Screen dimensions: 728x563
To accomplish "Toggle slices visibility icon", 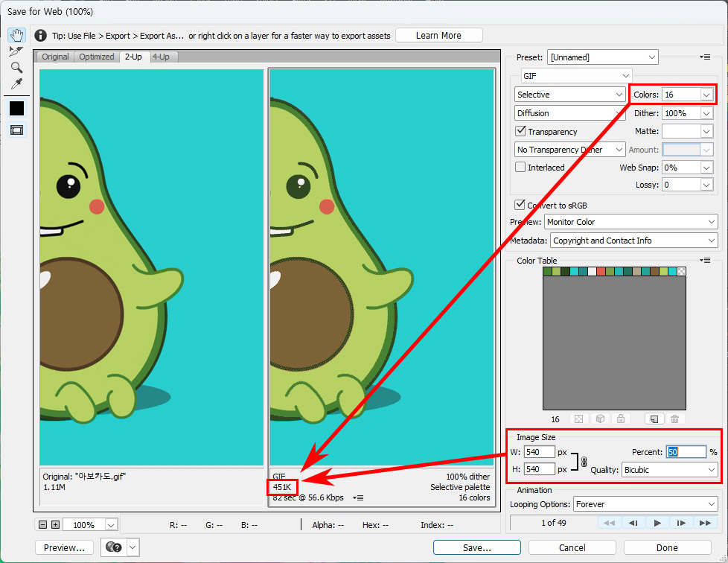I will pyautogui.click(x=16, y=130).
